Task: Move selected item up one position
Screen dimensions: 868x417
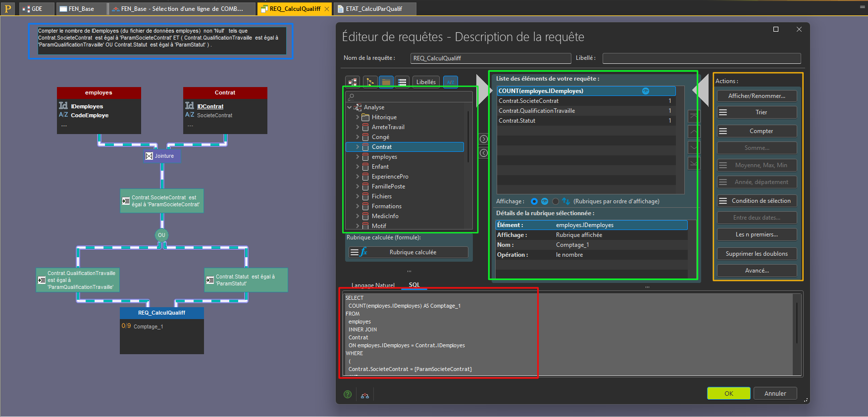Action: (x=694, y=132)
